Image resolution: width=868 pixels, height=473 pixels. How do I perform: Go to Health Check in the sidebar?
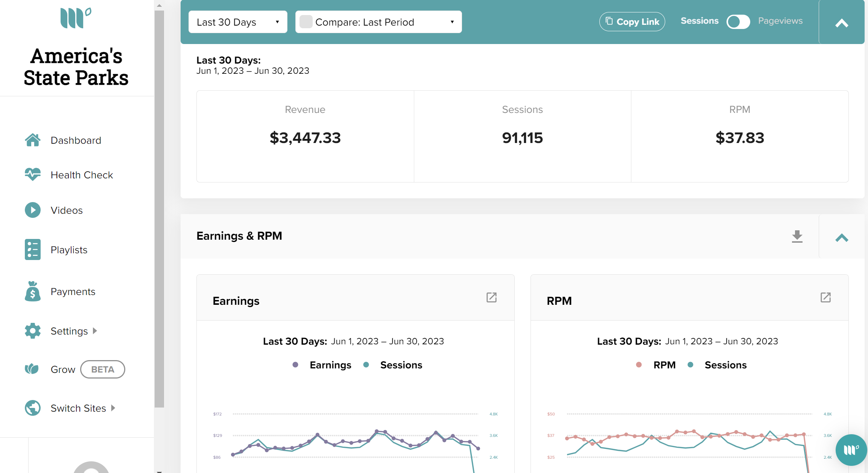tap(82, 175)
